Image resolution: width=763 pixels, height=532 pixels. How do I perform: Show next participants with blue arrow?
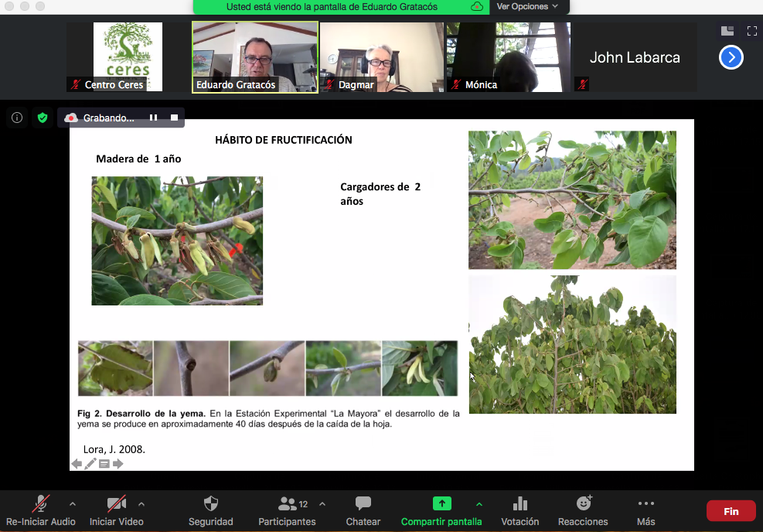point(731,57)
